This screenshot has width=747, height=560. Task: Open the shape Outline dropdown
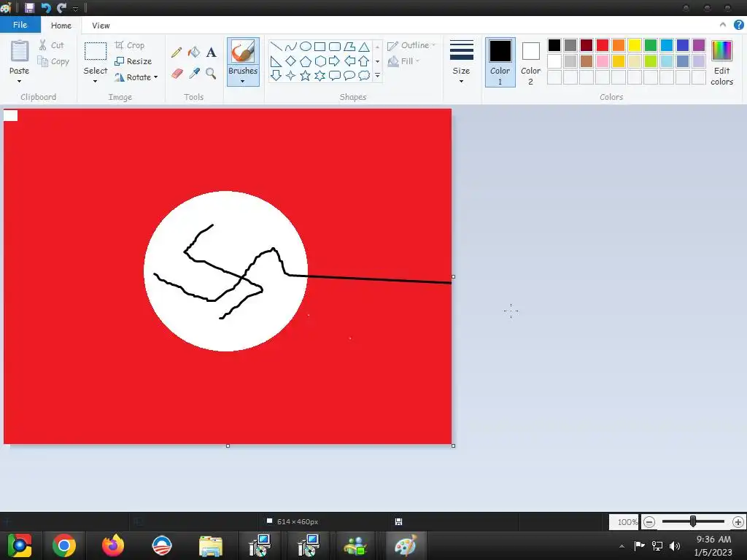pos(412,45)
